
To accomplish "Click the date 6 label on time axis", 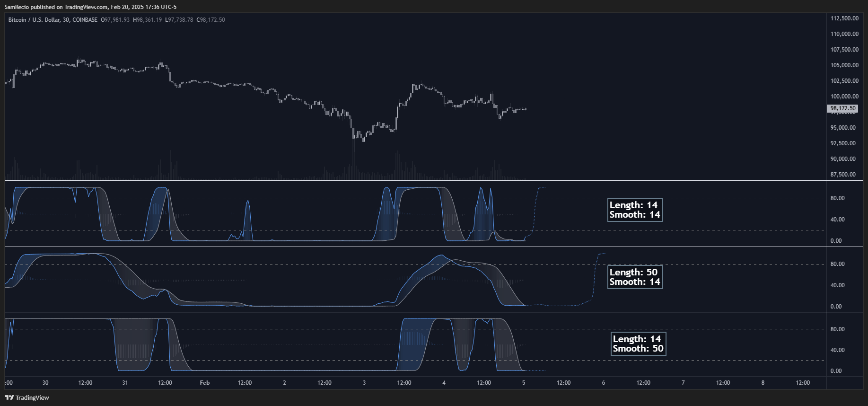I will [604, 383].
